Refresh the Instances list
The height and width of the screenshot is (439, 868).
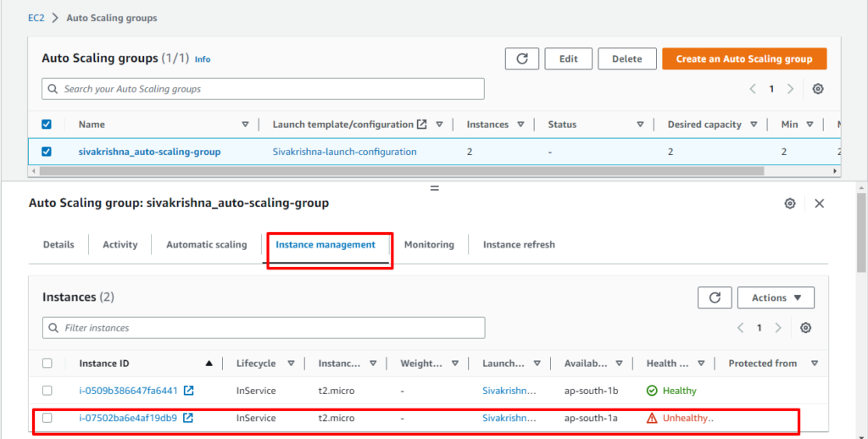715,297
